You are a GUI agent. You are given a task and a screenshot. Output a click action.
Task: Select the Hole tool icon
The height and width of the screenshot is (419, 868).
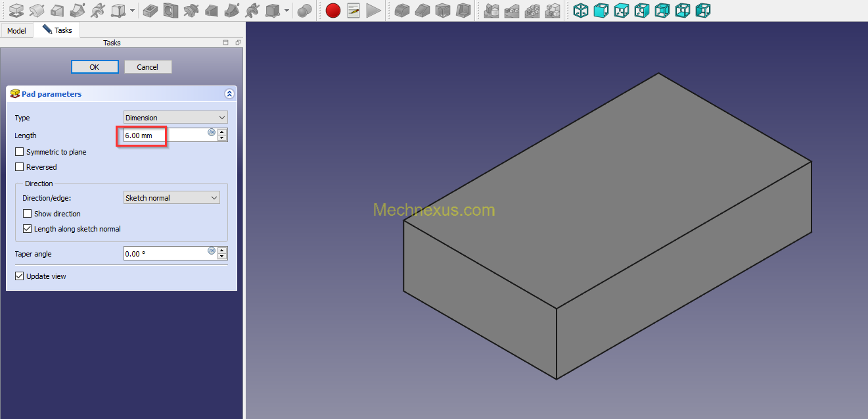pos(171,11)
